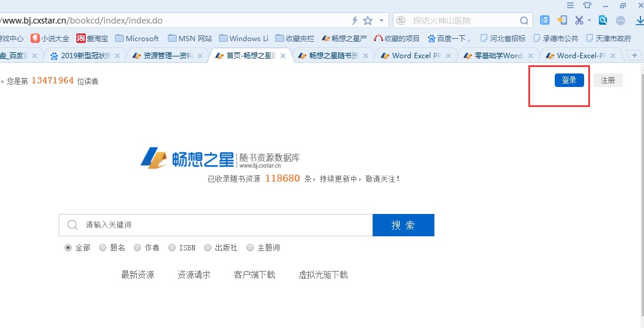Screen dimensions: 644x328
Task: Open the 客户端下载 link
Action: tap(255, 275)
